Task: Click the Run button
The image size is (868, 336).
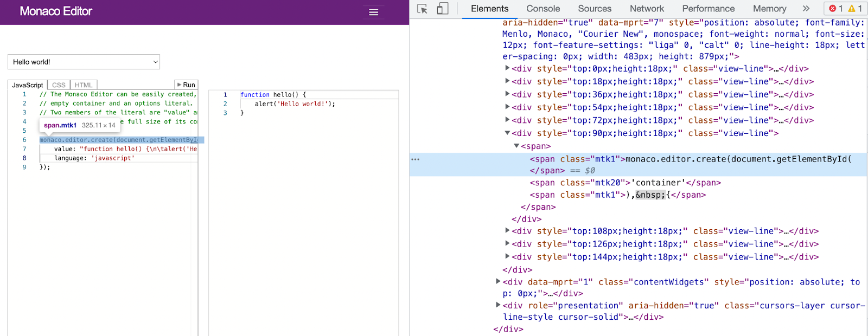Action: (186, 85)
